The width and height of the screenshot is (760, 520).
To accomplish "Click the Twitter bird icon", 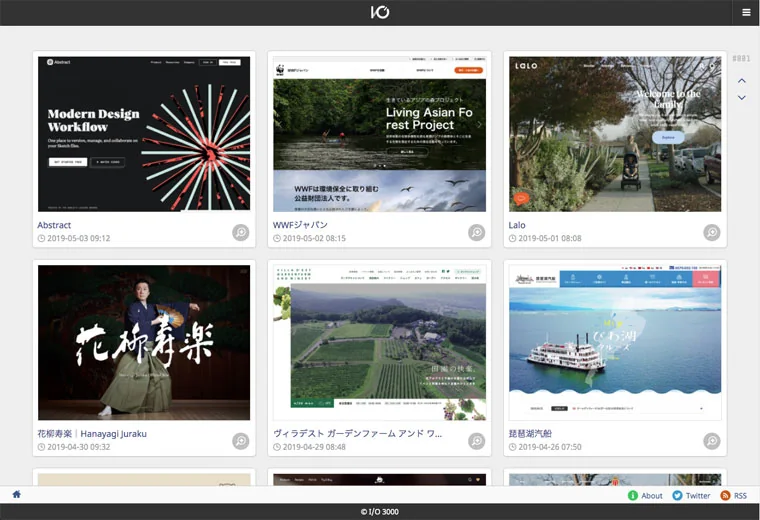I will [677, 495].
